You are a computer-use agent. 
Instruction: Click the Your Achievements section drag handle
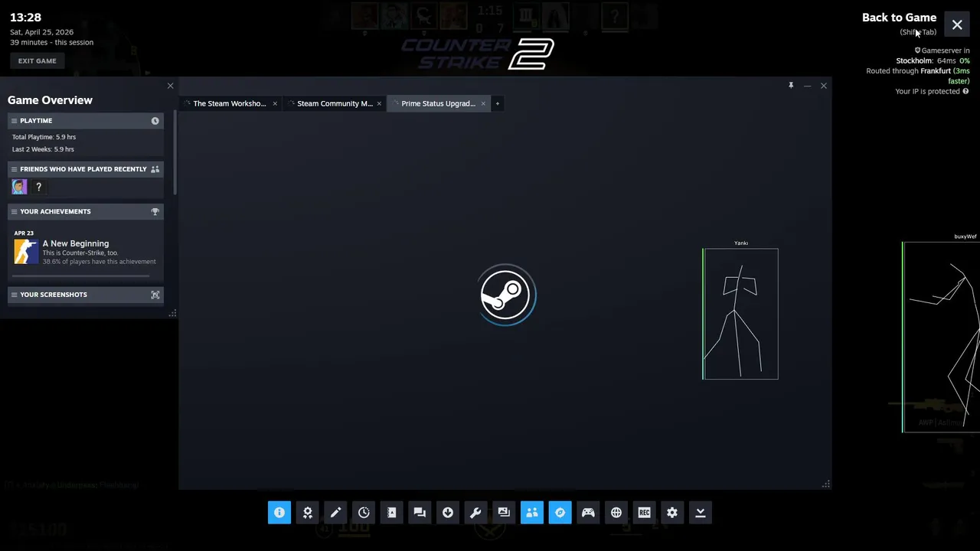[x=14, y=211]
